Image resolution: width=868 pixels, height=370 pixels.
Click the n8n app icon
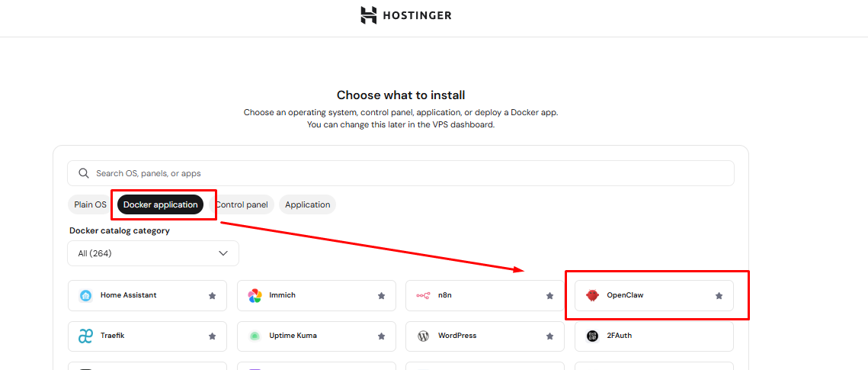pos(423,295)
